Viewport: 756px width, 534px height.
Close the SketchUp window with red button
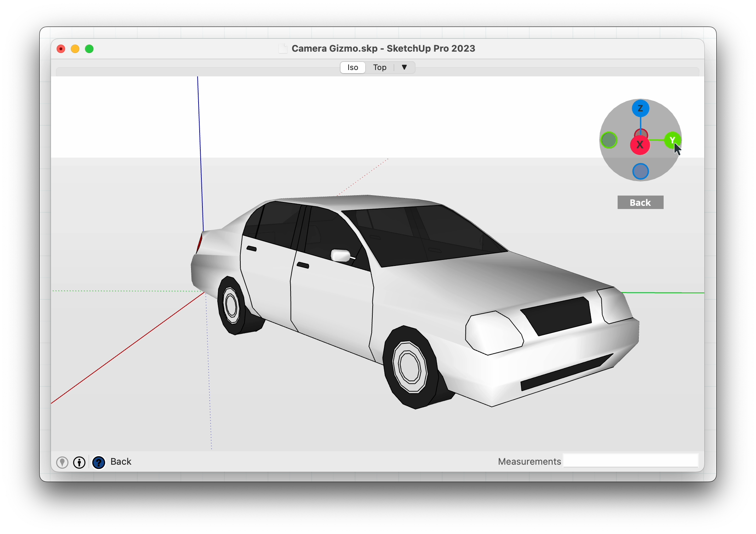tap(61, 49)
